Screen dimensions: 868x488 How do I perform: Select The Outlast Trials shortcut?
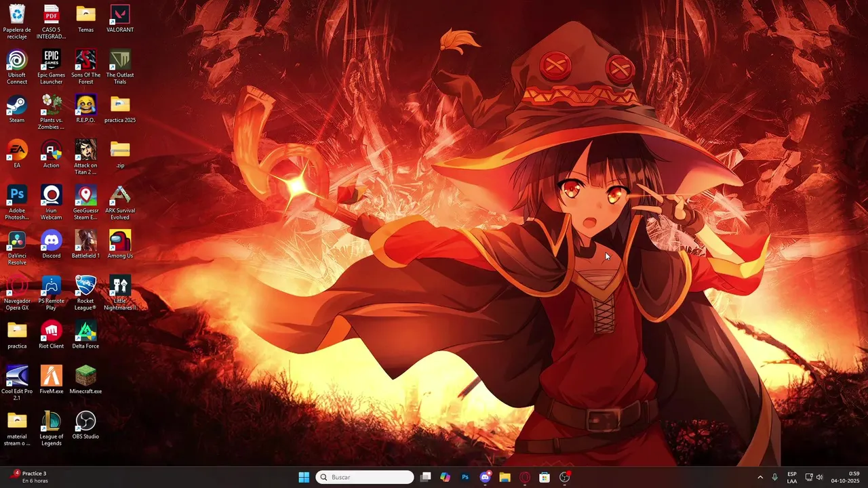120,66
